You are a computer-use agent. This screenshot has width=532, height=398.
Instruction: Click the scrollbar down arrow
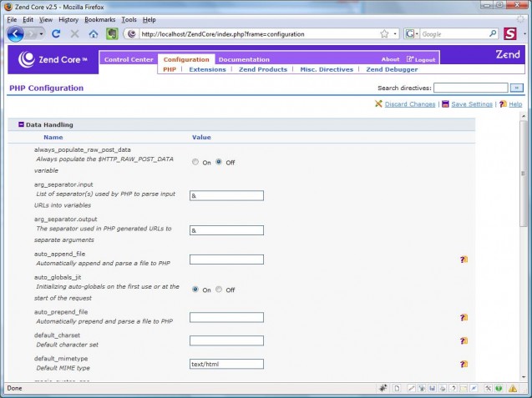pyautogui.click(x=523, y=376)
